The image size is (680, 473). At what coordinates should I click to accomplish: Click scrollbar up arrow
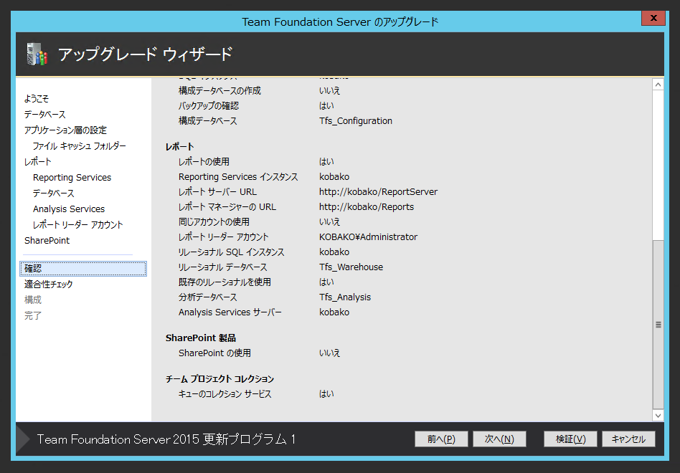pos(658,85)
